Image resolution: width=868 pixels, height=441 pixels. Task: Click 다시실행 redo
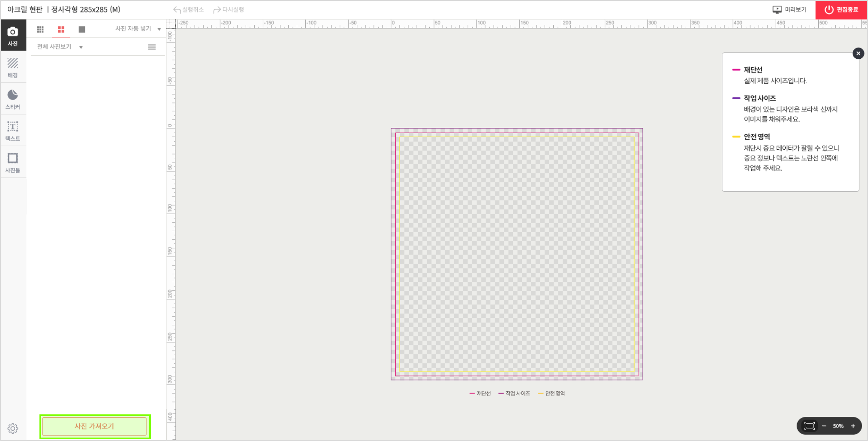(229, 10)
